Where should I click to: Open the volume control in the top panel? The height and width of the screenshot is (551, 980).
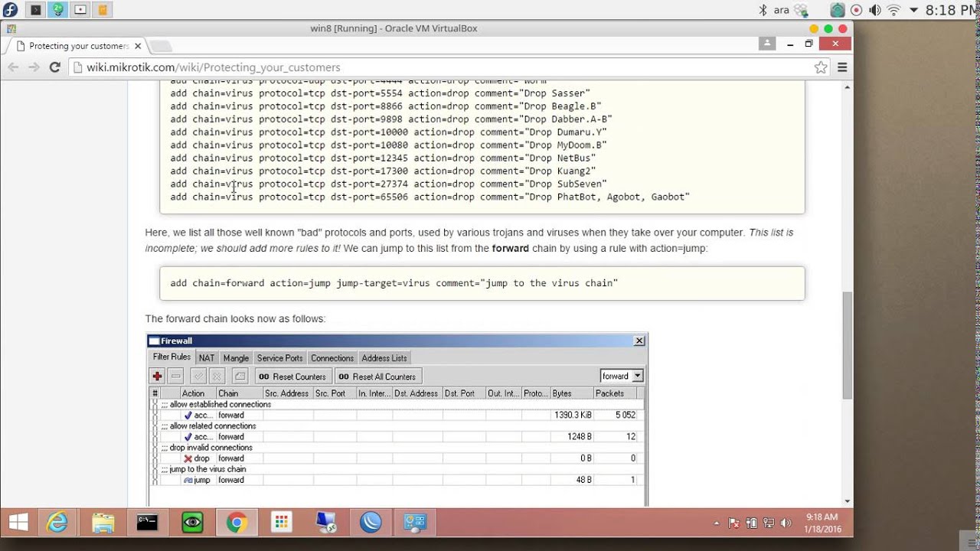click(x=875, y=10)
